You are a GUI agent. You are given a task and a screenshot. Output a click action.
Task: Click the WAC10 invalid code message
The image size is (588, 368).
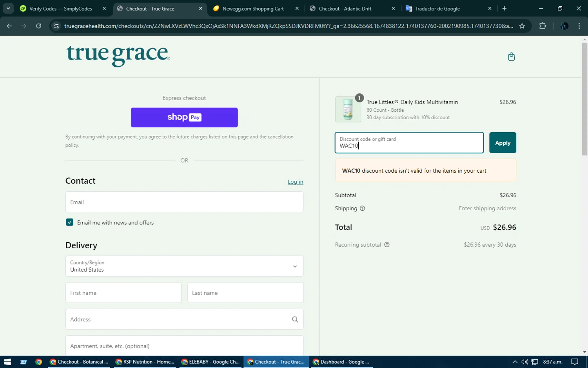[x=425, y=171]
